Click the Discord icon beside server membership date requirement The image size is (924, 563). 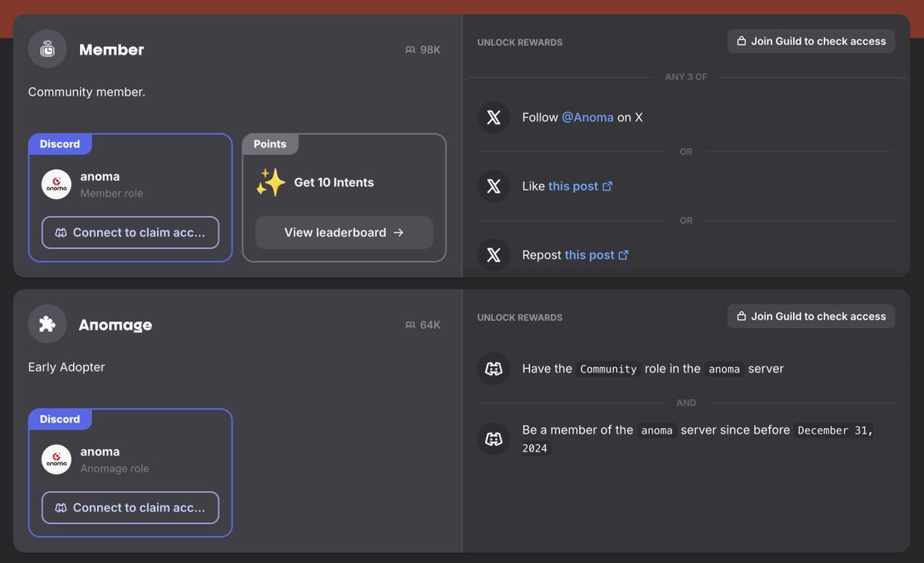coord(494,439)
